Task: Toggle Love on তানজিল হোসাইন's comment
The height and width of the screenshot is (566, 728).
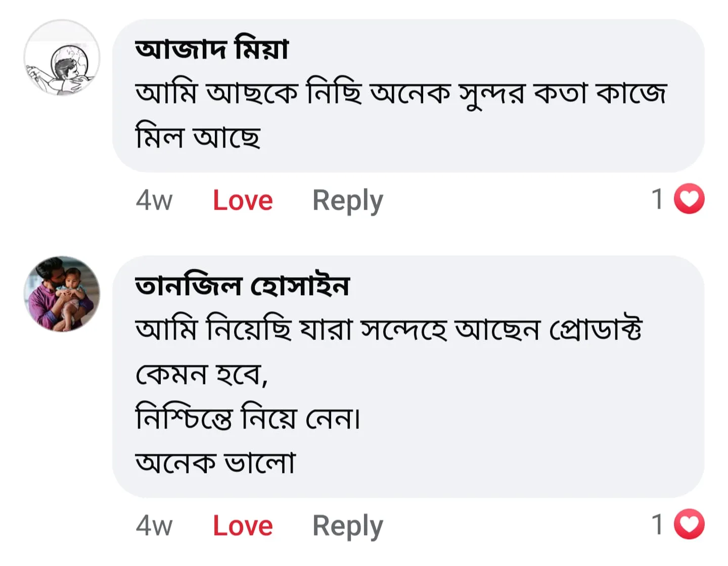Action: (x=243, y=526)
